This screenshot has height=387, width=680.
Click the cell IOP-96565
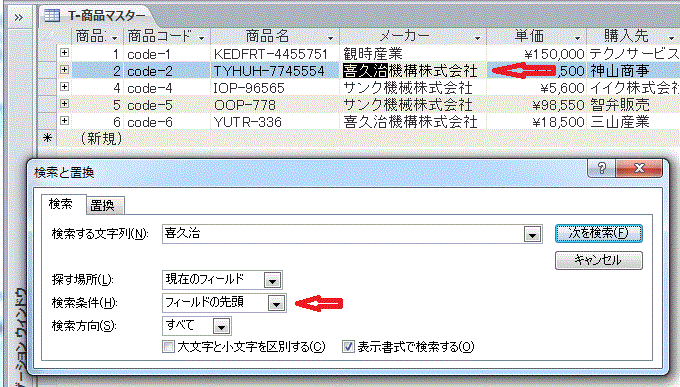[x=275, y=87]
